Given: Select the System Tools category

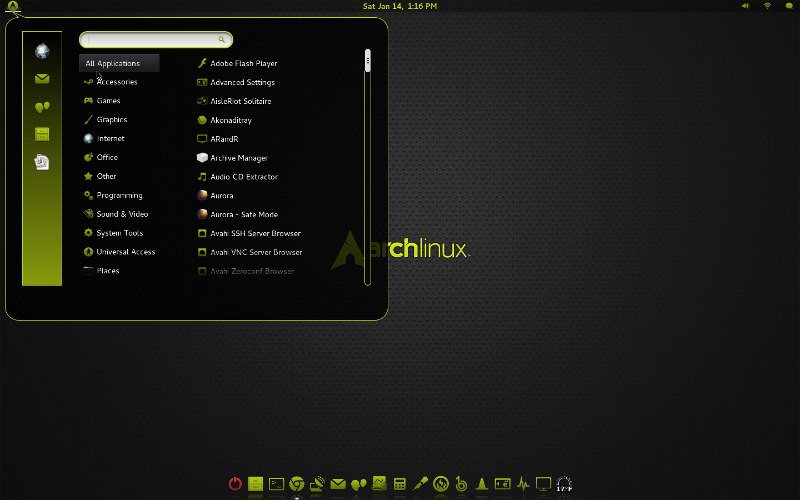Looking at the screenshot, I should coord(119,233).
